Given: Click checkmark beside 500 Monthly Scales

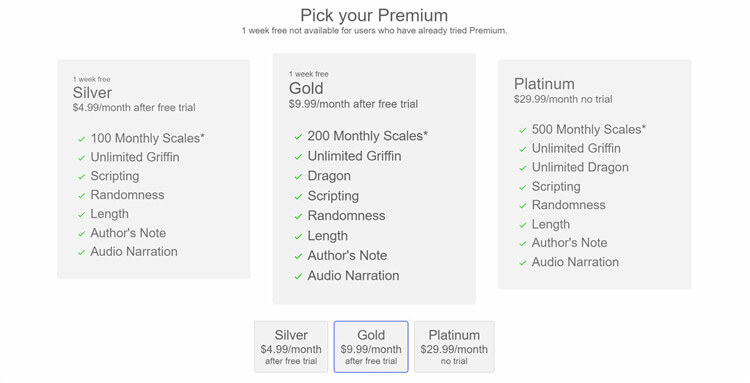Looking at the screenshot, I should 523,130.
